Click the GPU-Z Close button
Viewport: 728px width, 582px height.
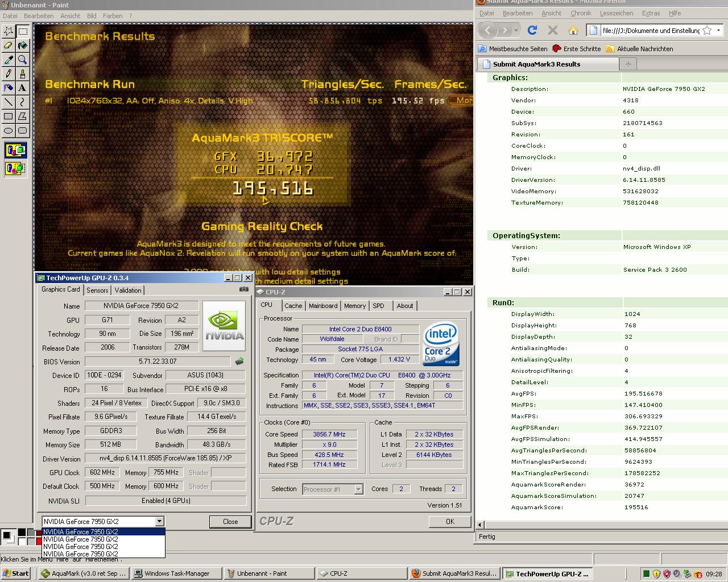tap(230, 522)
